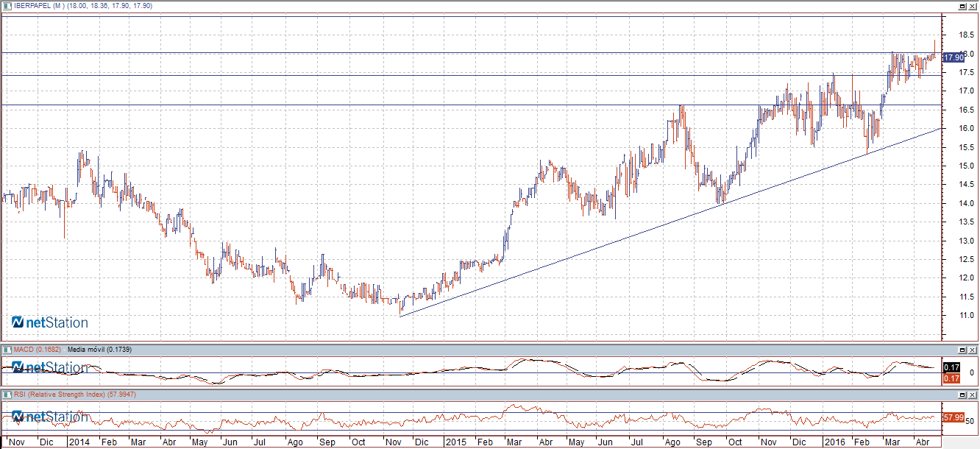This screenshot has width=980, height=449.
Task: Click the MACD panel icon
Action: [7, 349]
